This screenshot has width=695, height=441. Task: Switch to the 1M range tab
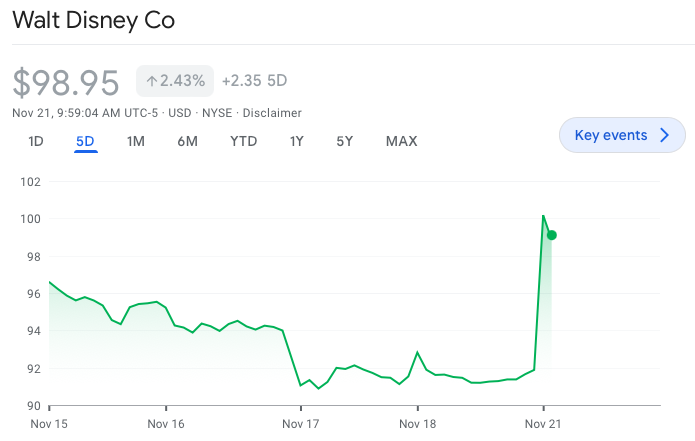coord(136,141)
